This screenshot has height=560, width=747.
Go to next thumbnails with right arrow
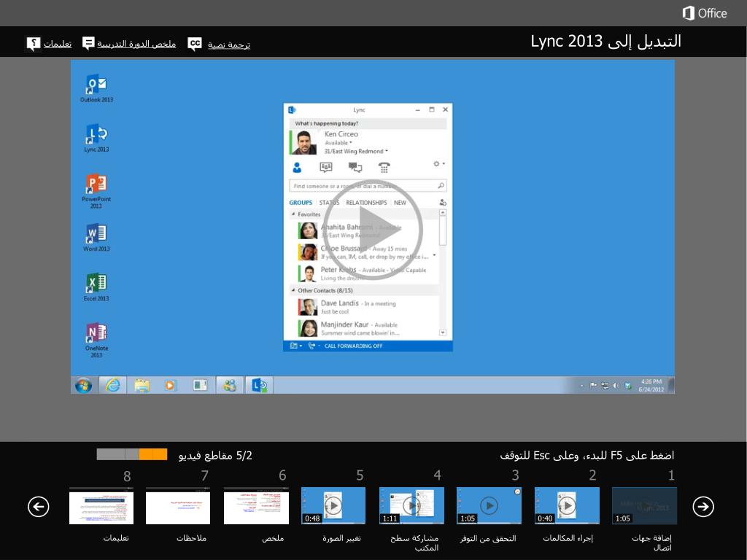[x=703, y=506]
